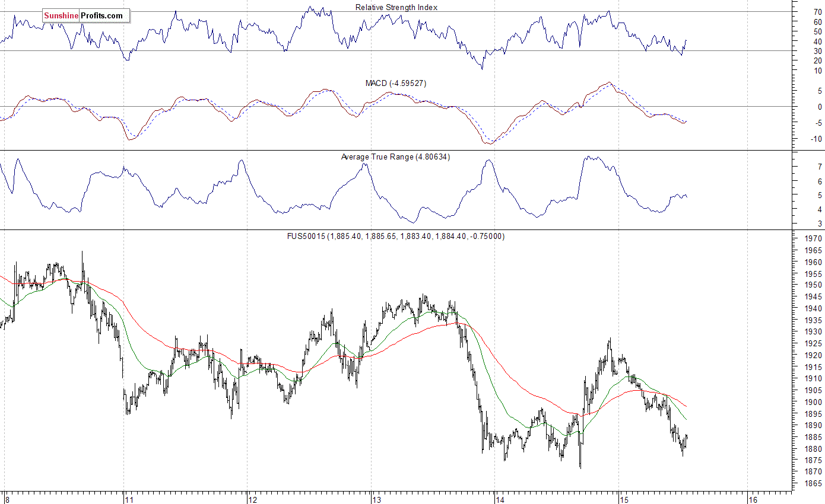Click the 1865 price scale label
Viewport: 825px width, 504px height.
(814, 484)
